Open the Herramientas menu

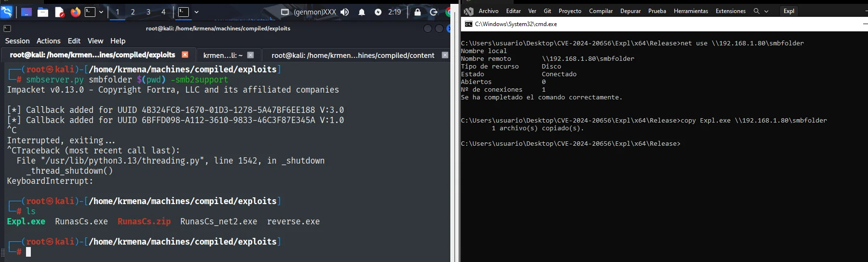coord(691,11)
